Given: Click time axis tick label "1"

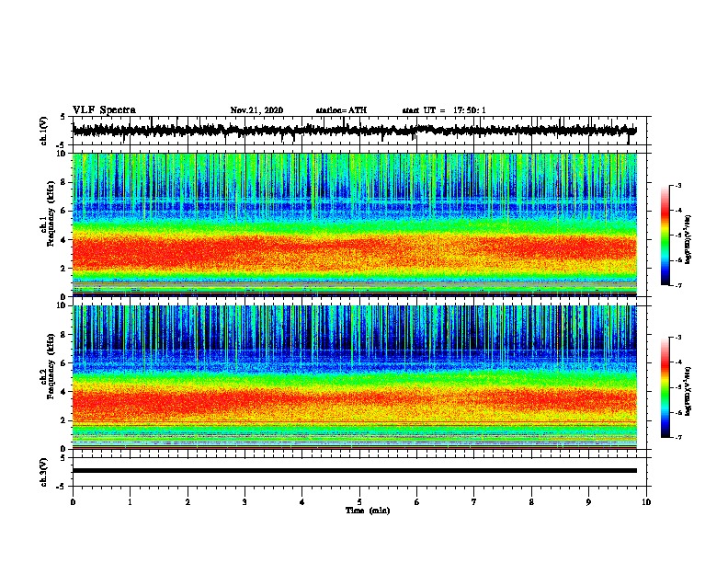Looking at the screenshot, I should [x=130, y=502].
